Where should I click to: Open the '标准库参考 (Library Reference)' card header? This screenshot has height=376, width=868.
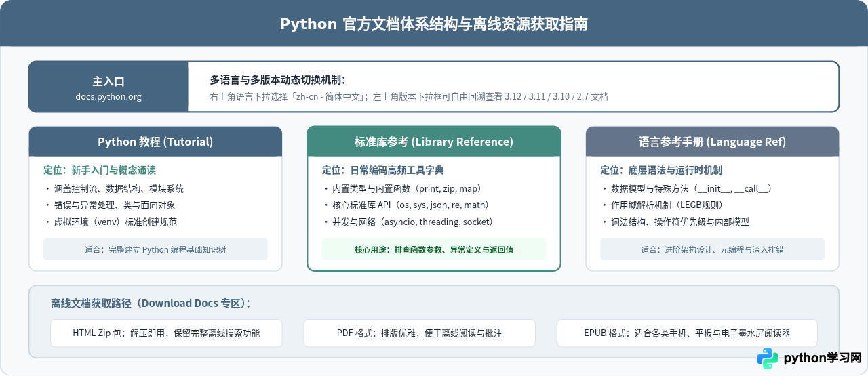[x=434, y=142]
